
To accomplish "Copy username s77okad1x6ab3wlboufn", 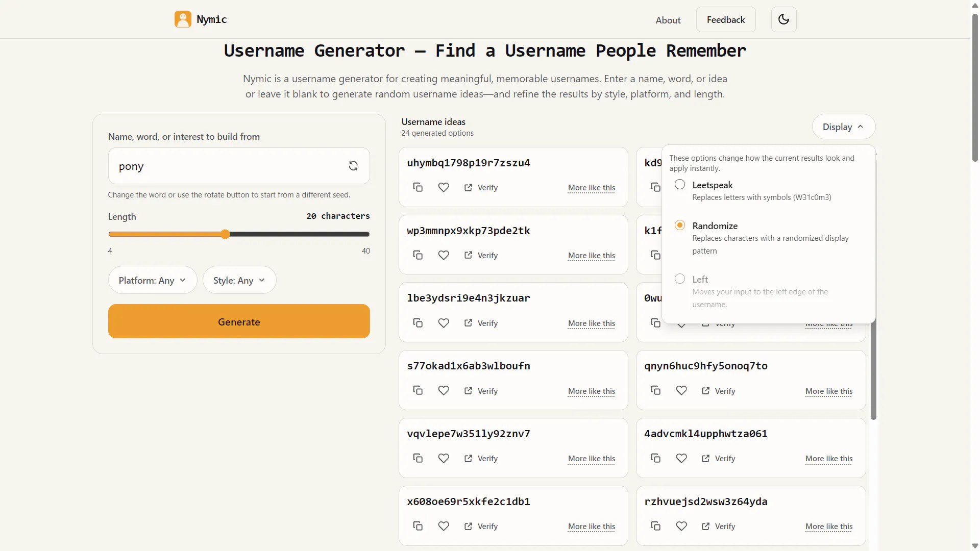I will coord(418,391).
